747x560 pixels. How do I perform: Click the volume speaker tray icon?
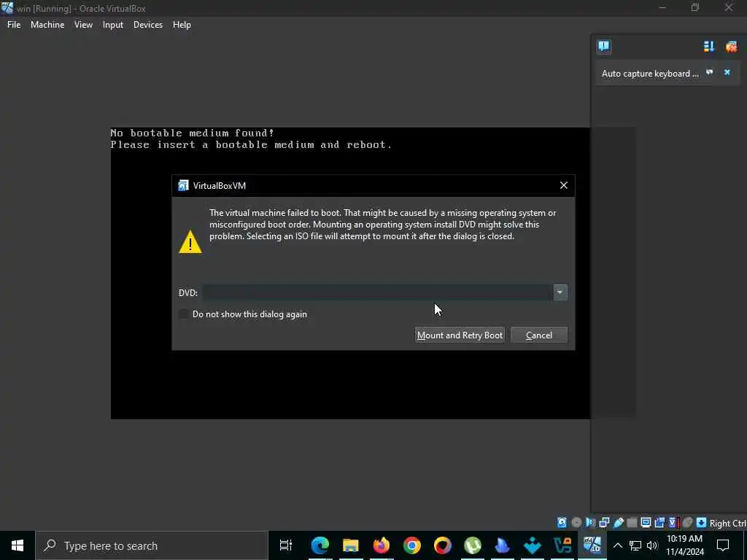[x=652, y=545]
